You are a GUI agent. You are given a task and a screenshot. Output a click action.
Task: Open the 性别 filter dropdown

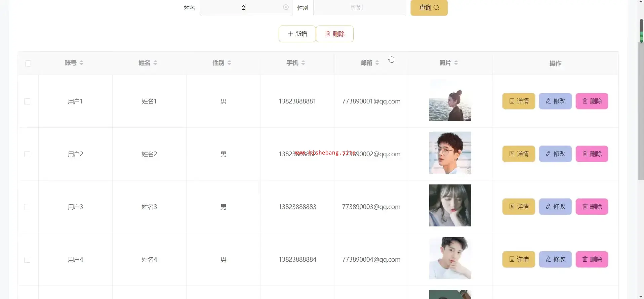(360, 8)
